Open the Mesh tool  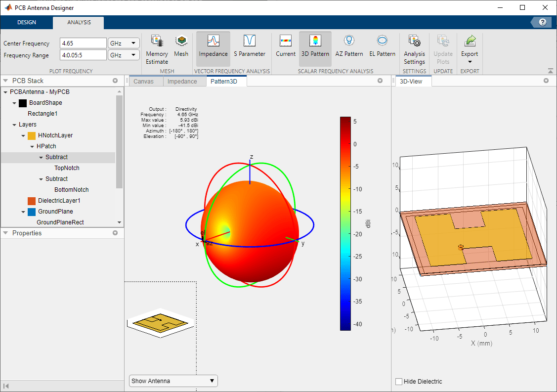(181, 47)
